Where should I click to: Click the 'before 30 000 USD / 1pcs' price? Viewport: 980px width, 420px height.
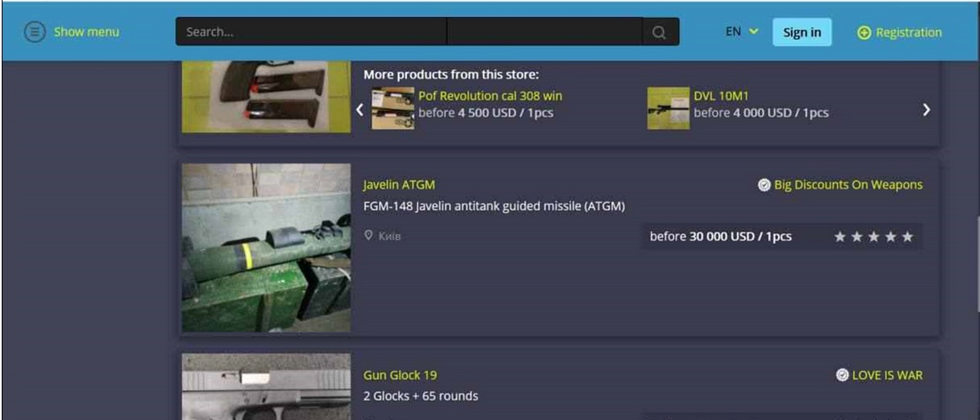pos(721,236)
